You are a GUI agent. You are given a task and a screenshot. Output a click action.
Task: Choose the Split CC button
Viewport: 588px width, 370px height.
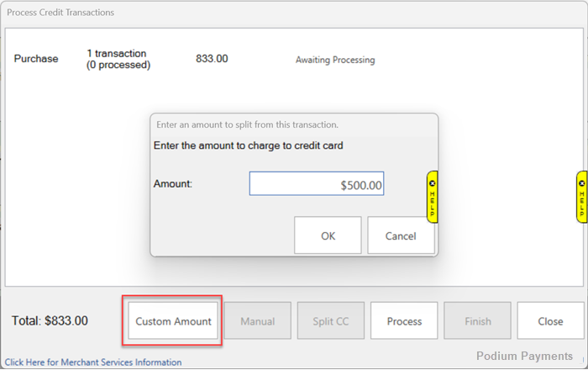(x=331, y=321)
